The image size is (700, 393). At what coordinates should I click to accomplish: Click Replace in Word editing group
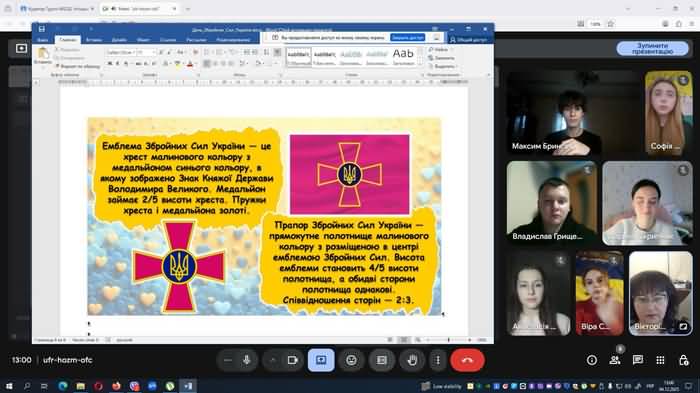coord(442,58)
